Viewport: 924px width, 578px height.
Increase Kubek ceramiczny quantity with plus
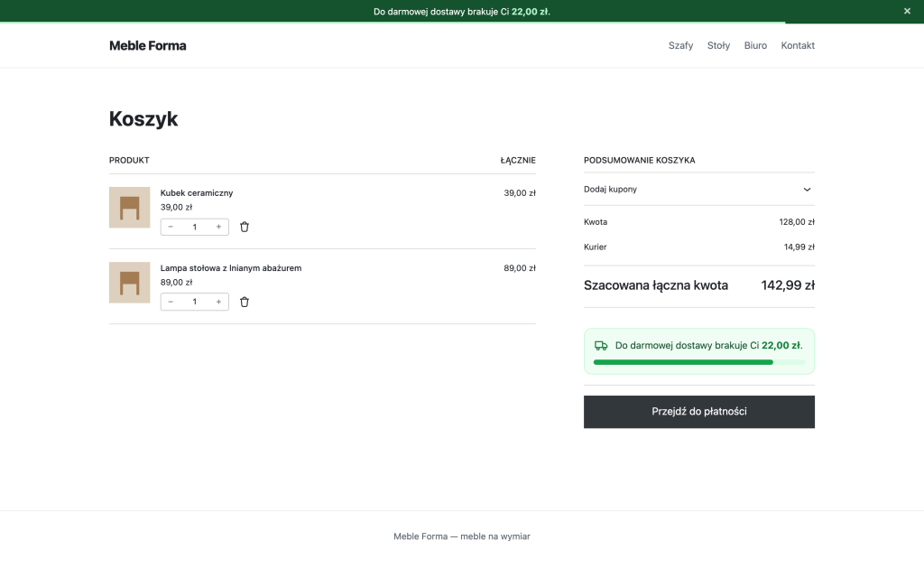coord(218,227)
